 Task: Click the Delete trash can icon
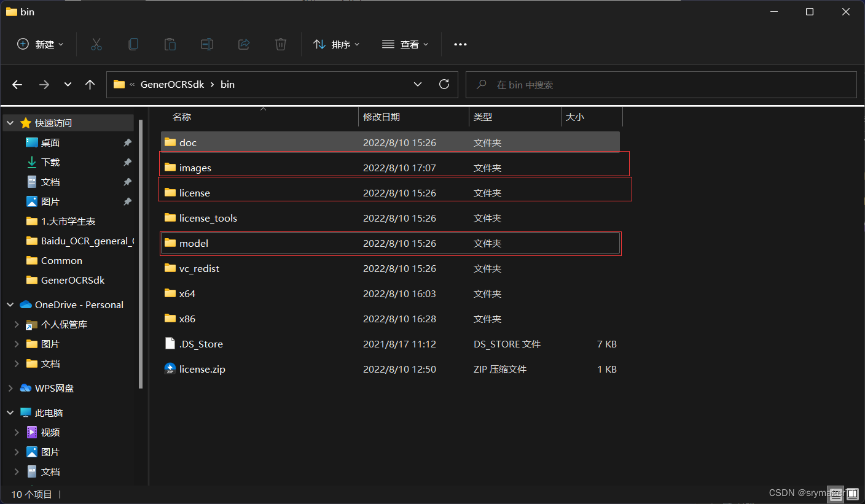point(281,44)
